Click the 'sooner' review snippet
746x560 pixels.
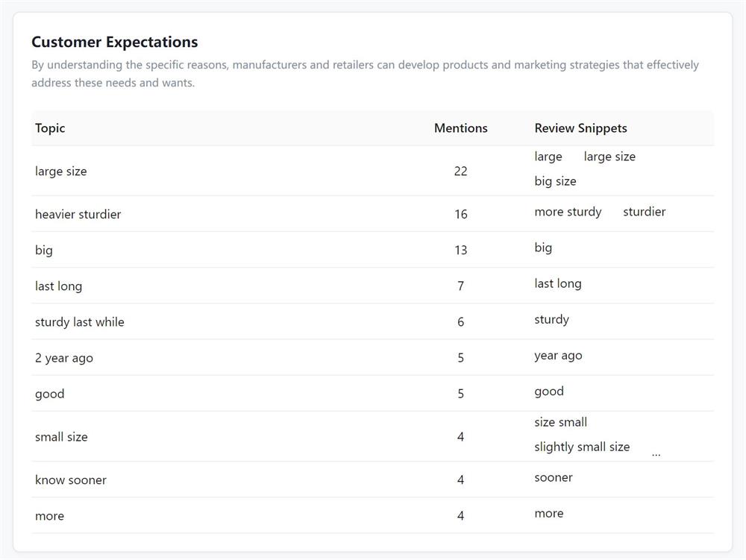pyautogui.click(x=554, y=478)
